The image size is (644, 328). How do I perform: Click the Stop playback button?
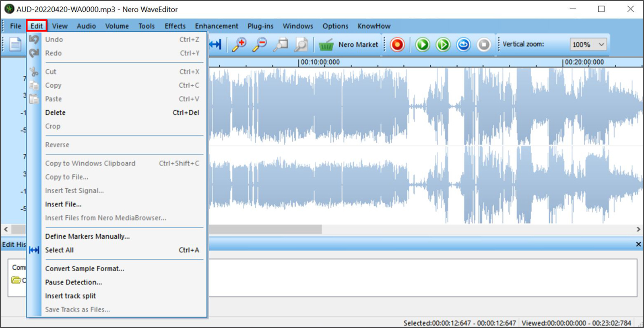pos(484,44)
